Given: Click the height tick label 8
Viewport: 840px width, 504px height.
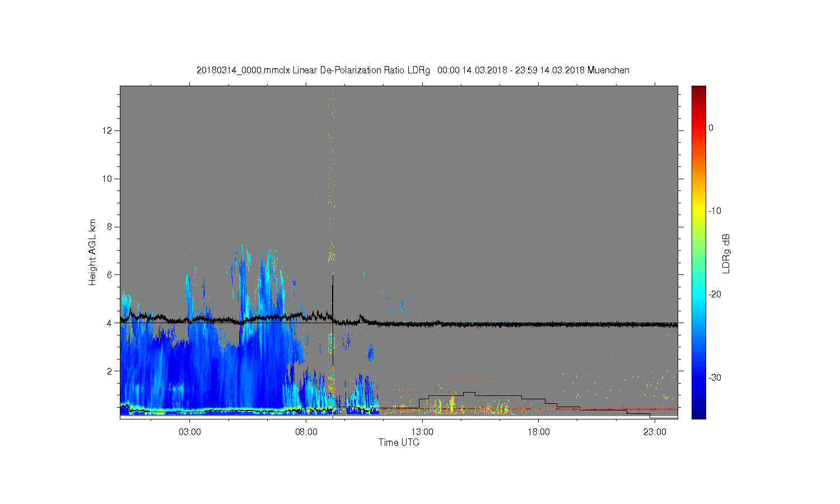Looking at the screenshot, I should tap(110, 227).
